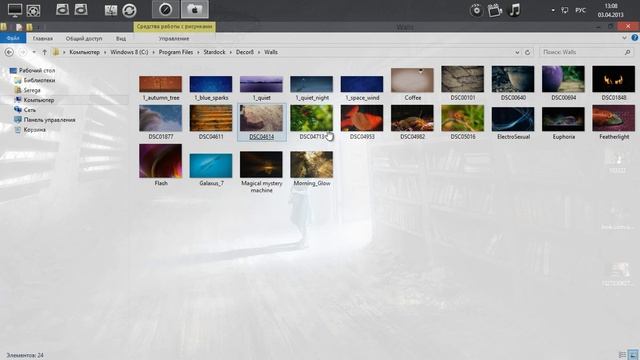This screenshot has height=360, width=640.
Task: Select Панель управления in the navigation pane
Action: 49,120
